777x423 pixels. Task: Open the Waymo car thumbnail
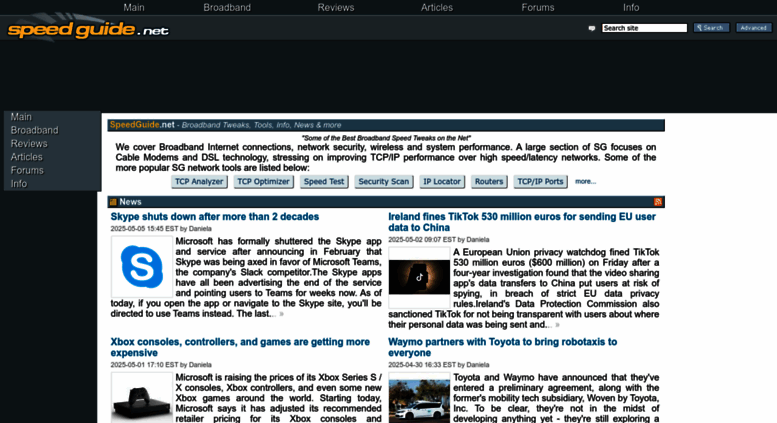pos(419,398)
